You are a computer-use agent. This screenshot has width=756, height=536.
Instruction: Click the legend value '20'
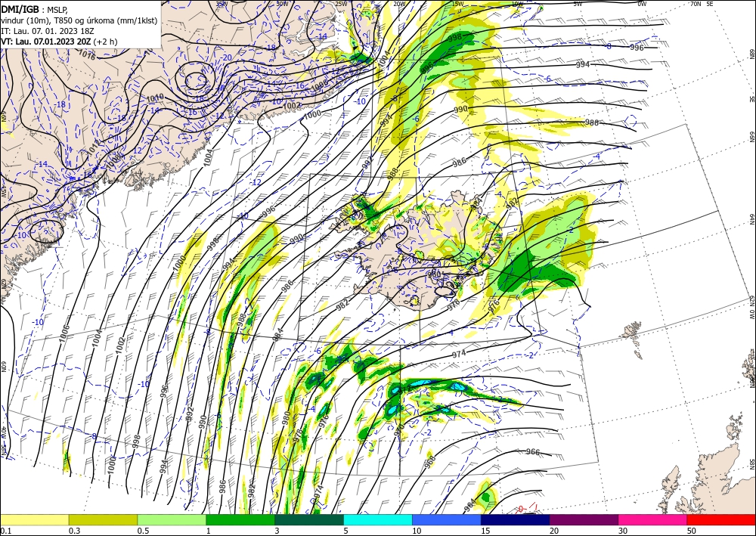[x=554, y=531]
